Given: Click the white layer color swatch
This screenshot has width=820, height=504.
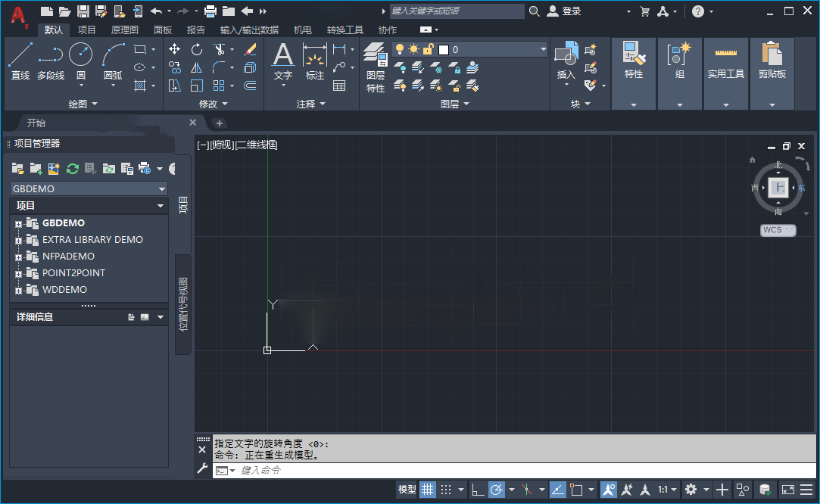Looking at the screenshot, I should coord(444,50).
